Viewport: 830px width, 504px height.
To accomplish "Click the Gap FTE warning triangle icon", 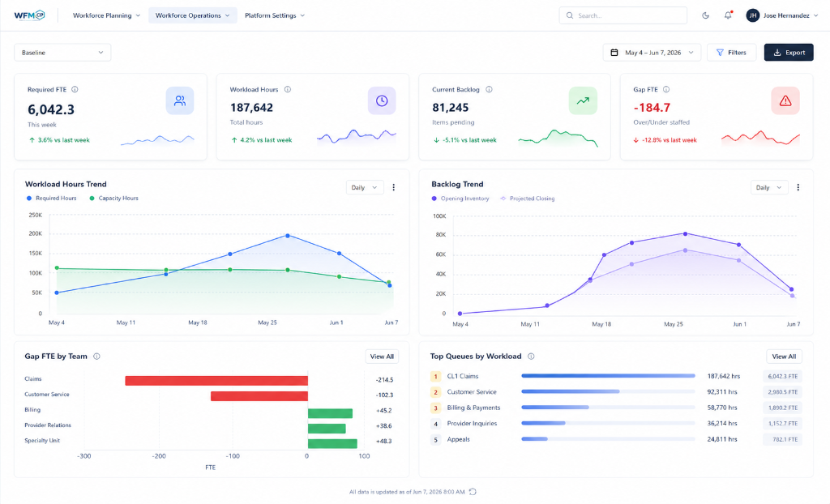I will click(x=785, y=100).
